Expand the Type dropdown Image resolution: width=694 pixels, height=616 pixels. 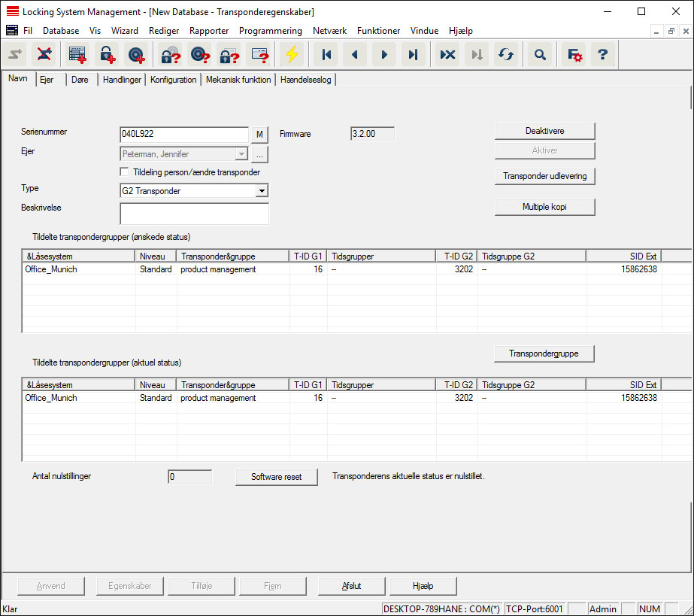tap(261, 191)
